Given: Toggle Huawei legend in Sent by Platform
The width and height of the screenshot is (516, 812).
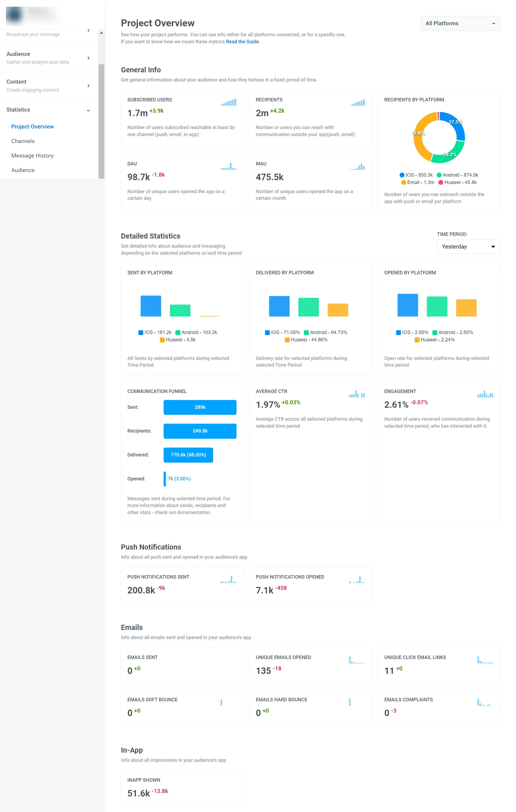Looking at the screenshot, I should [178, 340].
